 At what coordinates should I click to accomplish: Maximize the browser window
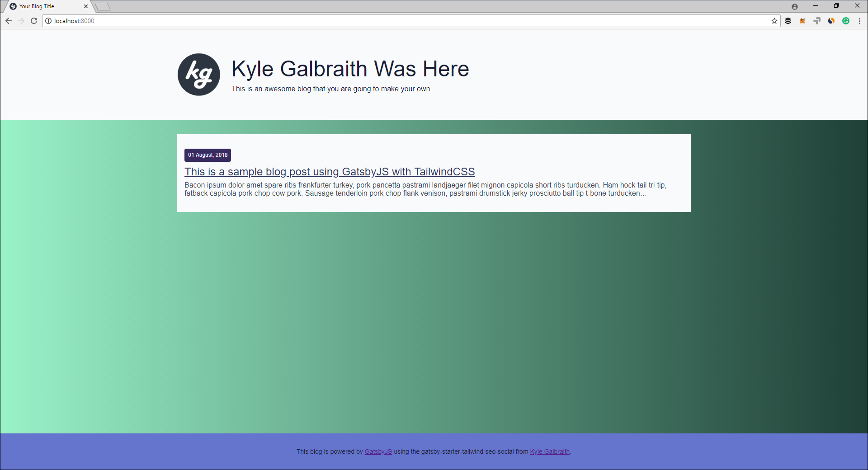tap(836, 6)
